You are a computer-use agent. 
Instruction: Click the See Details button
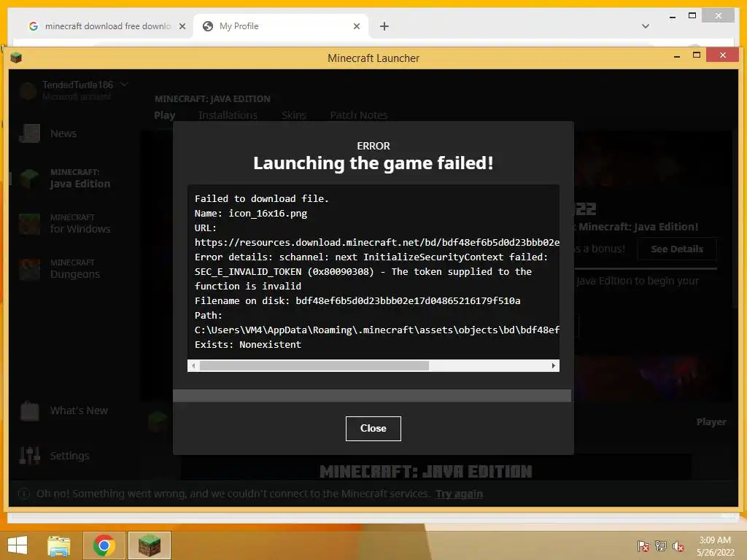(x=677, y=249)
